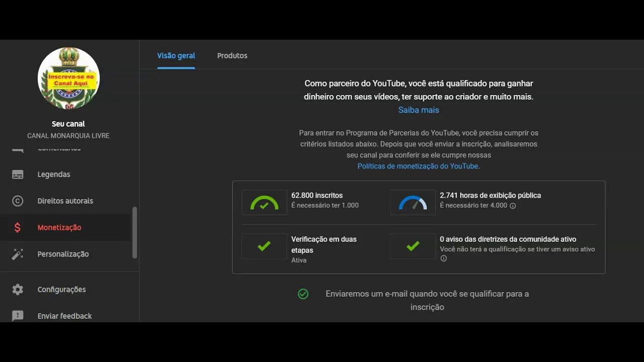
Task: Click the 'Ativa' status text
Action: point(299,260)
